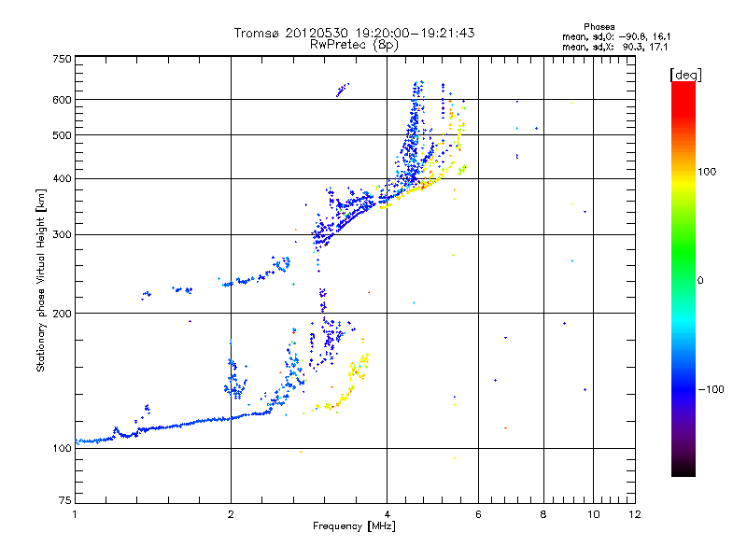Viewport: 747px width, 560px height.
Task: Click the y-axis tick label "400"
Action: click(x=62, y=178)
